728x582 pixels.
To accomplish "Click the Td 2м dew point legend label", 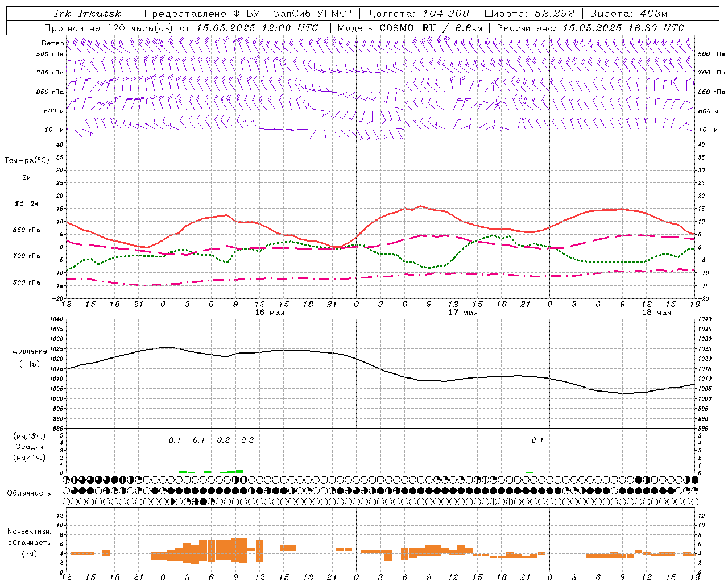I will point(27,203).
